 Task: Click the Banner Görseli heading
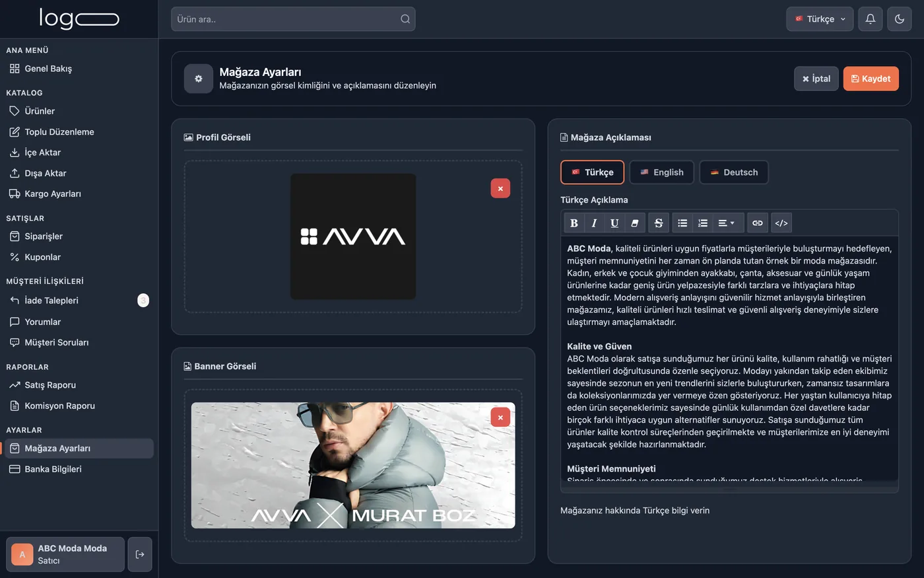tap(225, 366)
